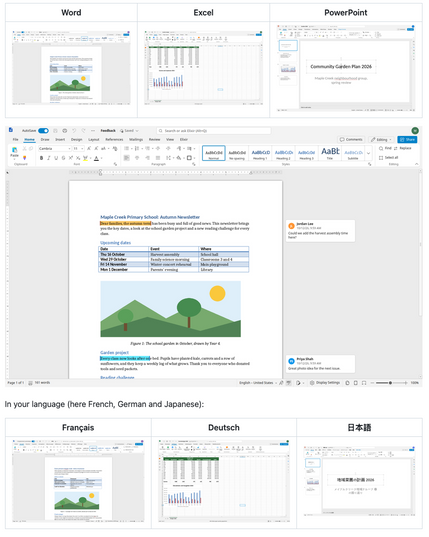Open the Jordan Lee comment card

(320, 231)
